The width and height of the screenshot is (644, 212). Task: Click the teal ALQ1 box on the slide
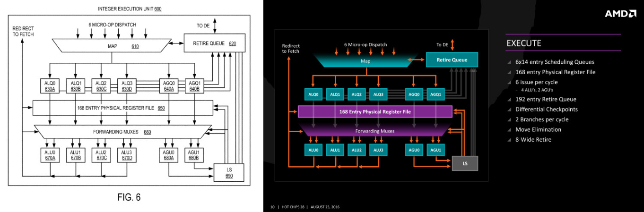[335, 94]
